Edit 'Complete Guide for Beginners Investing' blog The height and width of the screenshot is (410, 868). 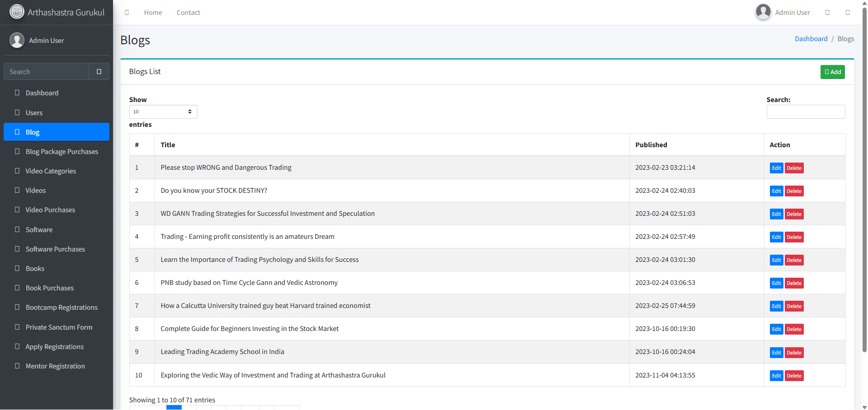pyautogui.click(x=776, y=329)
